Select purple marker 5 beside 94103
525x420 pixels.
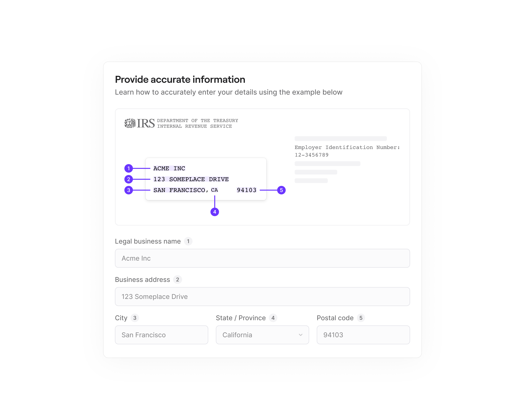coord(281,190)
